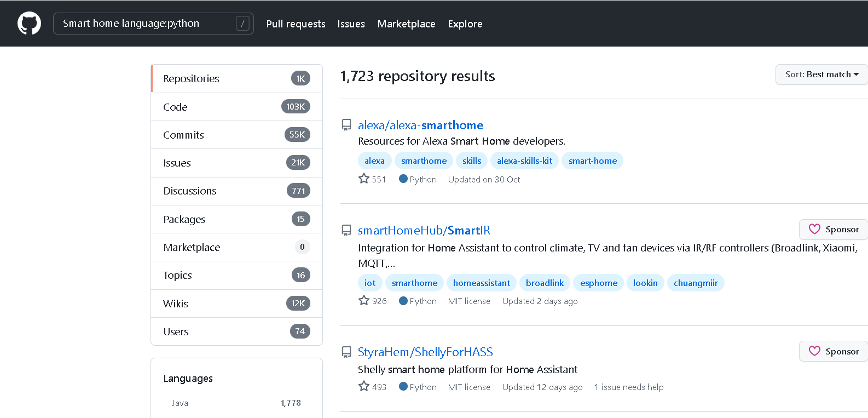Click the 103K count badge for Code
This screenshot has width=868, height=418.
click(x=296, y=107)
